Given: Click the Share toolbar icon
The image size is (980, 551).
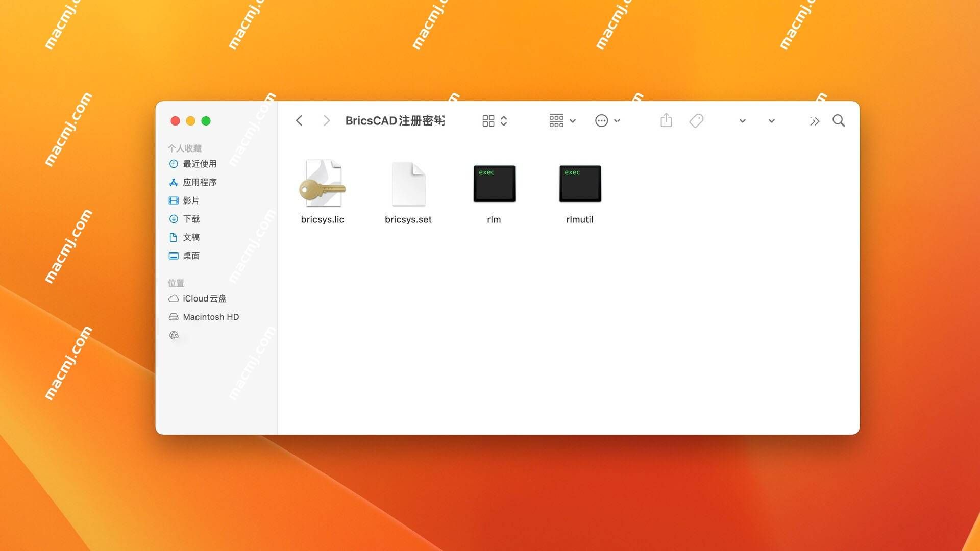Looking at the screenshot, I should (x=666, y=120).
